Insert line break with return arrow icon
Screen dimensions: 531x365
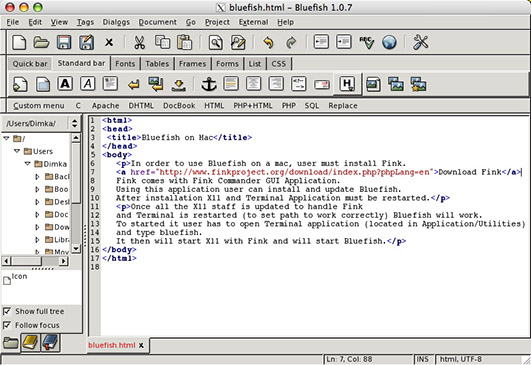(133, 85)
